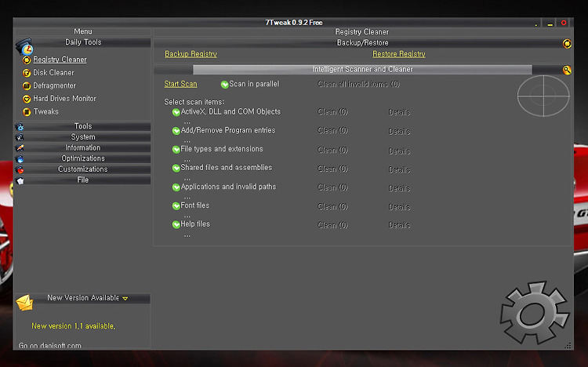Image resolution: width=588 pixels, height=367 pixels.
Task: Click Details for Shared files and assemblies
Action: [399, 169]
